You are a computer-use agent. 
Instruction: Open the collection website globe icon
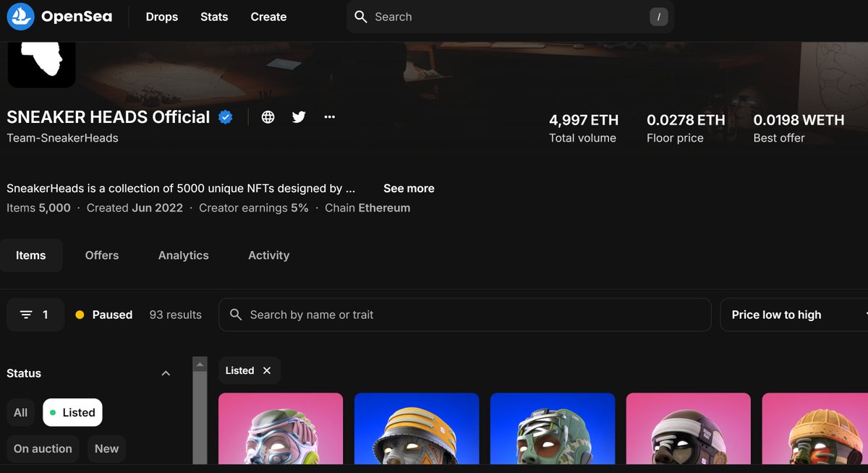(268, 117)
